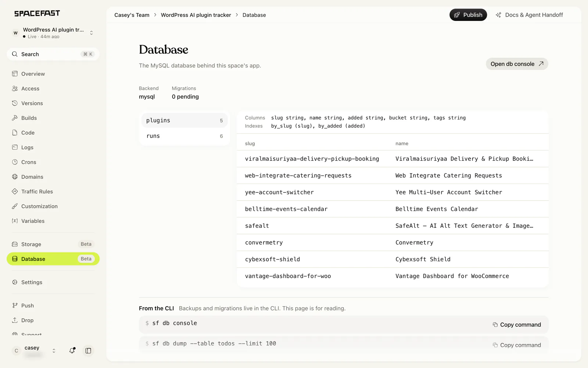This screenshot has width=588, height=368.
Task: Open Access people icon in sidebar
Action: (x=15, y=88)
